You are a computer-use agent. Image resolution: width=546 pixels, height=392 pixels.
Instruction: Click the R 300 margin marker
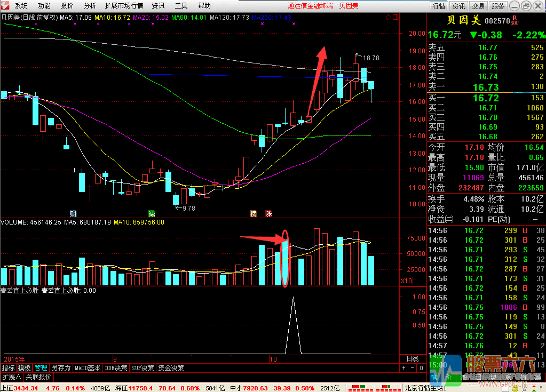515,20
